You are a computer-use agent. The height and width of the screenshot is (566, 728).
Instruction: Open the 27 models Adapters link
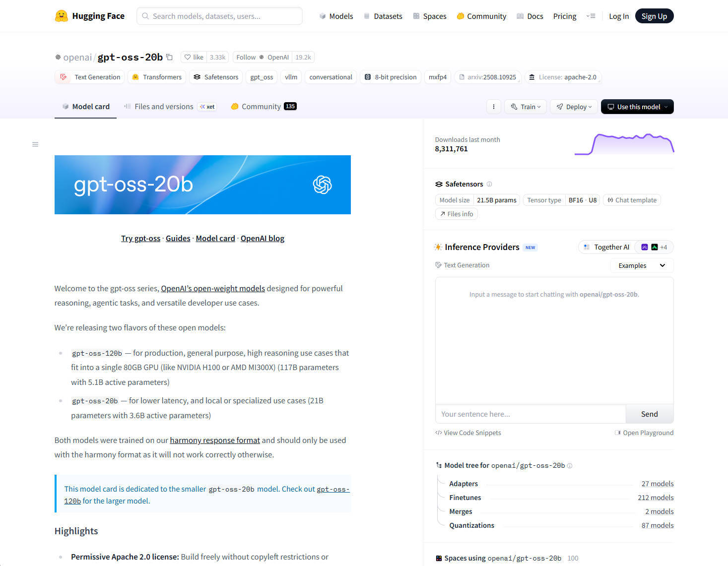point(658,484)
